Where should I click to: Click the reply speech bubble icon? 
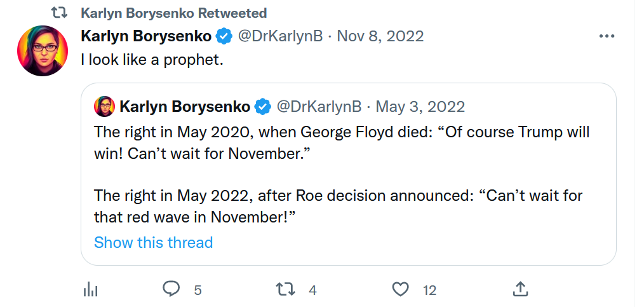pos(171,289)
